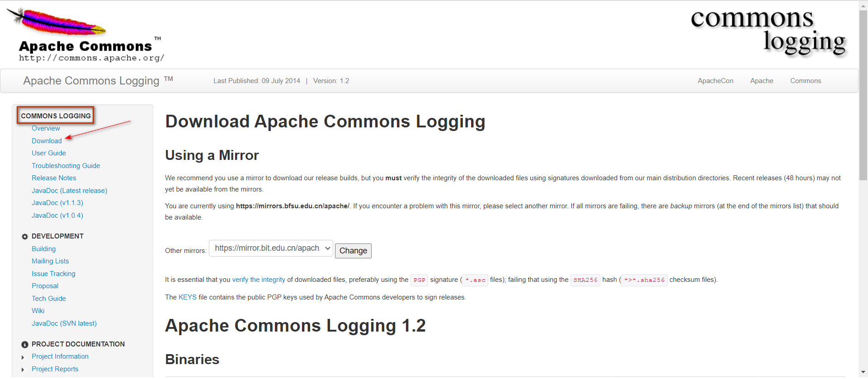Click the Last Published date text

point(257,81)
